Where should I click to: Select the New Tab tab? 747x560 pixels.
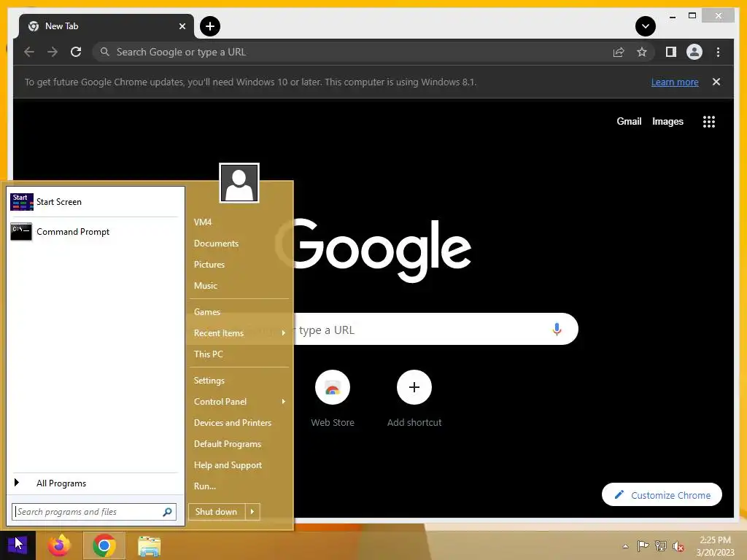coord(107,26)
